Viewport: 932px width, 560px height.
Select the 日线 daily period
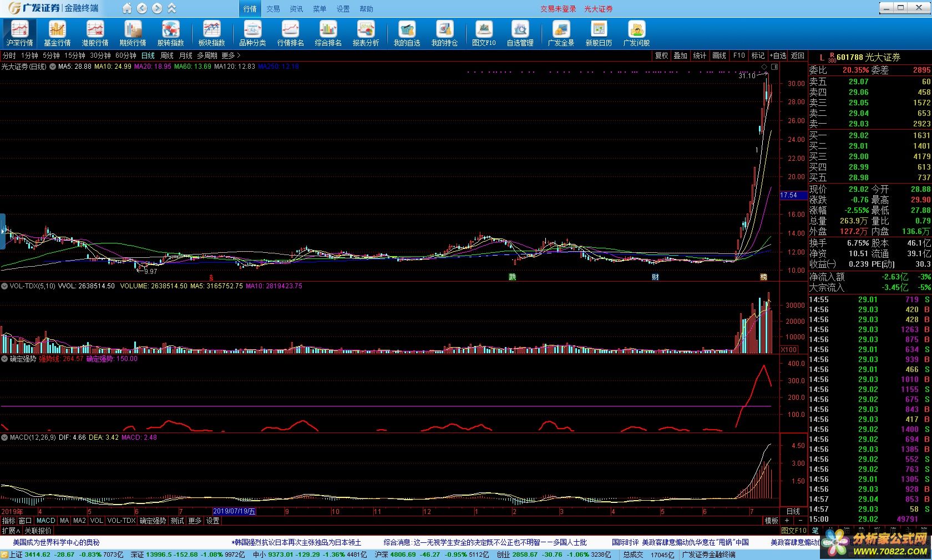tap(148, 55)
